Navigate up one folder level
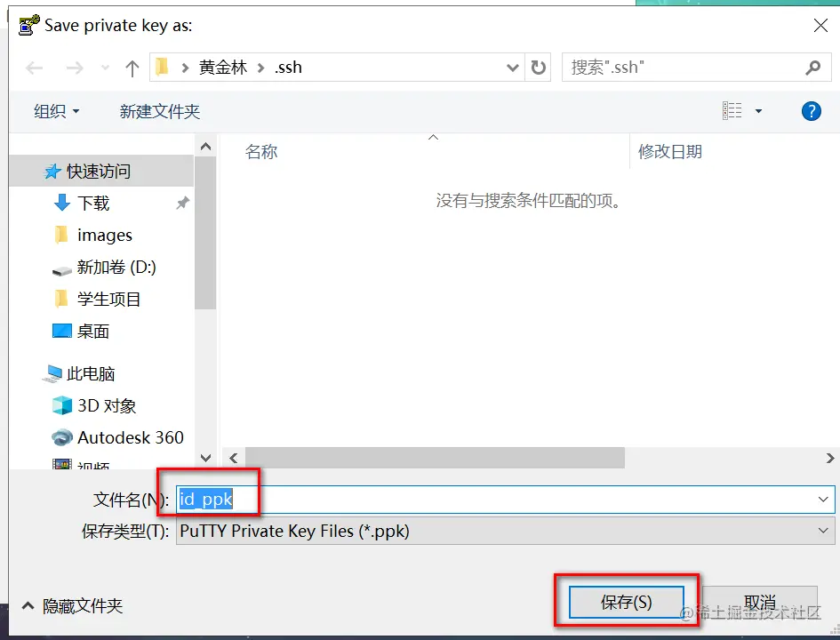The width and height of the screenshot is (840, 640). tap(132, 68)
